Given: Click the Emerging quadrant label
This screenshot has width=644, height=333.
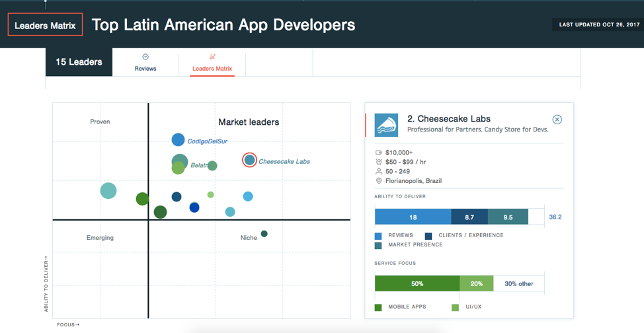Looking at the screenshot, I should [x=100, y=238].
